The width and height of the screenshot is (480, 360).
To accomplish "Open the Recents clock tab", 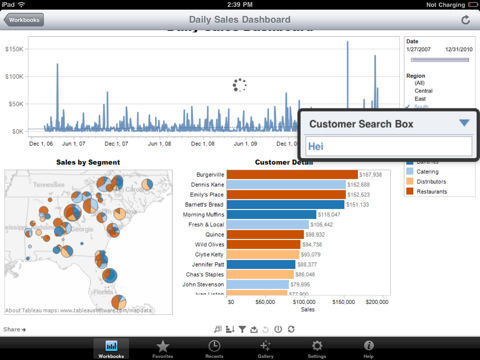I will 214,349.
